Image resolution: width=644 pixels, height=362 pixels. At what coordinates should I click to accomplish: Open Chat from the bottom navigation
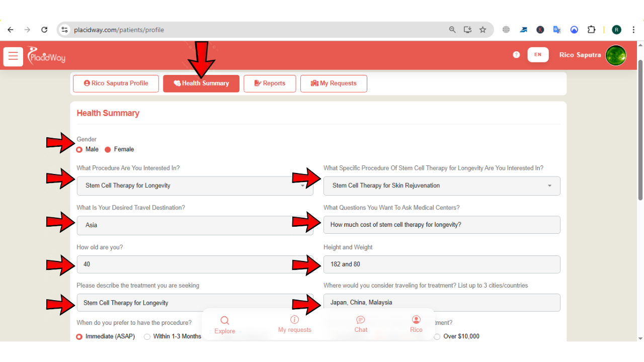tap(361, 325)
